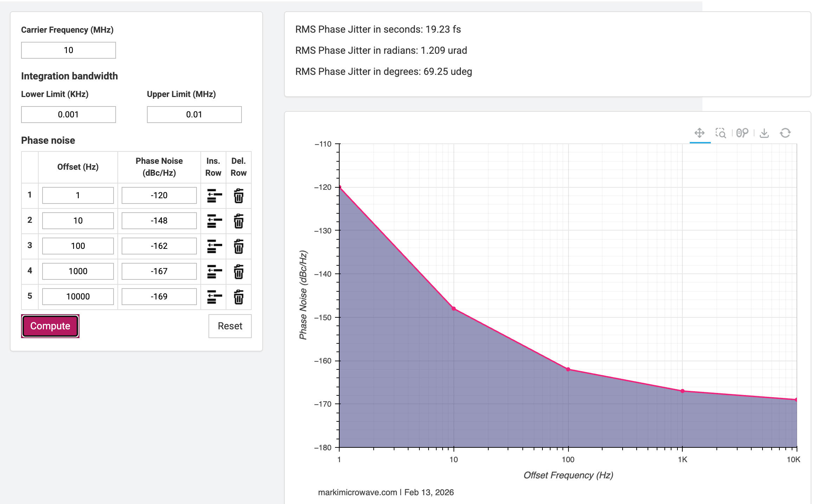Download the plot with the save icon
This screenshot has width=817, height=504.
[764, 133]
